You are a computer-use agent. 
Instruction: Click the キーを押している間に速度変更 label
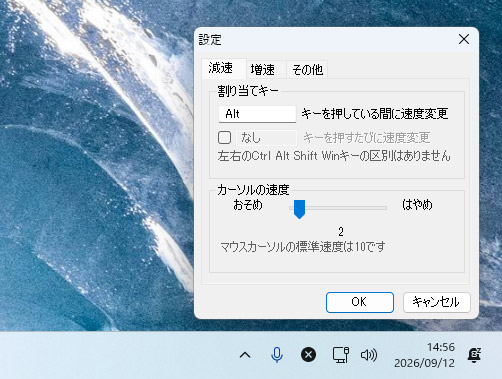[x=375, y=114]
